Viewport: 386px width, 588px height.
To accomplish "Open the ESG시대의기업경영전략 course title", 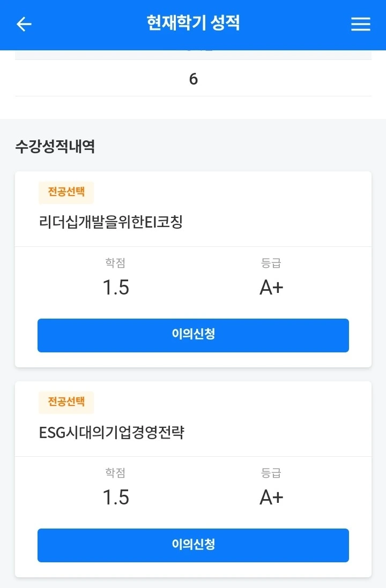I will click(x=112, y=432).
